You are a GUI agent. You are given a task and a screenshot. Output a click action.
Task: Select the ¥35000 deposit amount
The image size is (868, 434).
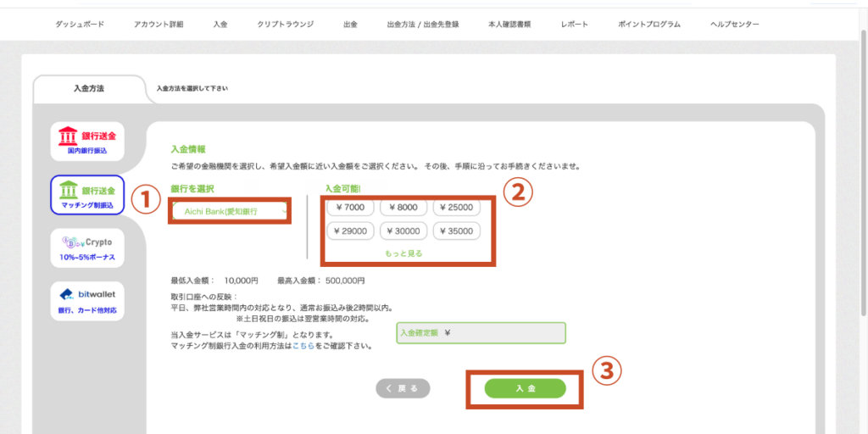click(457, 231)
